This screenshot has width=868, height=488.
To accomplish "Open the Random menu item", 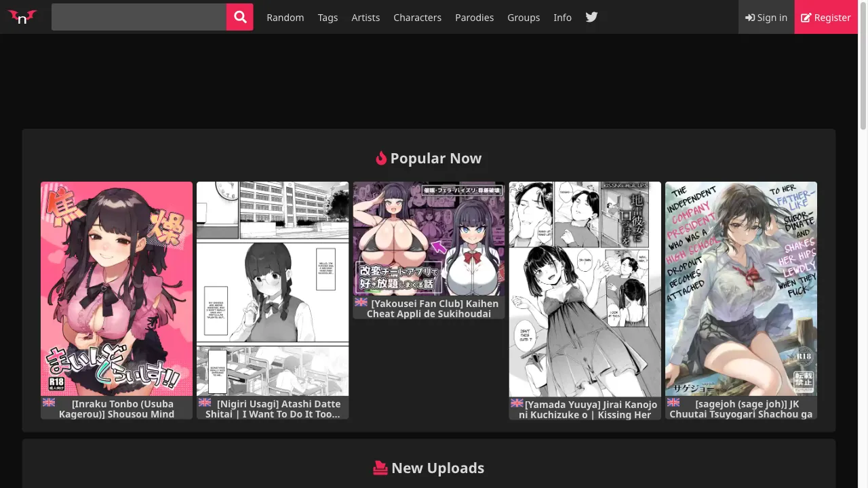I will [x=285, y=18].
